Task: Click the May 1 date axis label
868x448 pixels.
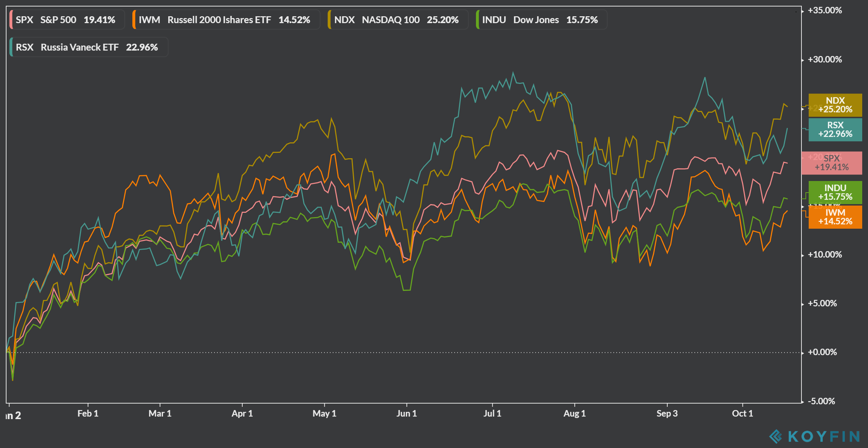Action: tap(324, 414)
